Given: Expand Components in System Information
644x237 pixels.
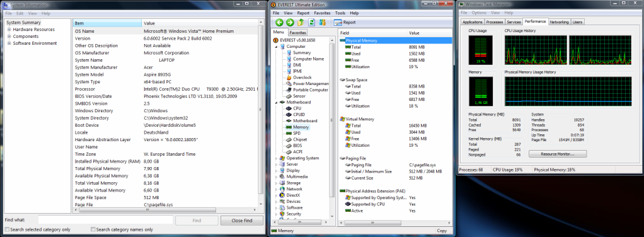Looking at the screenshot, I should coord(9,37).
